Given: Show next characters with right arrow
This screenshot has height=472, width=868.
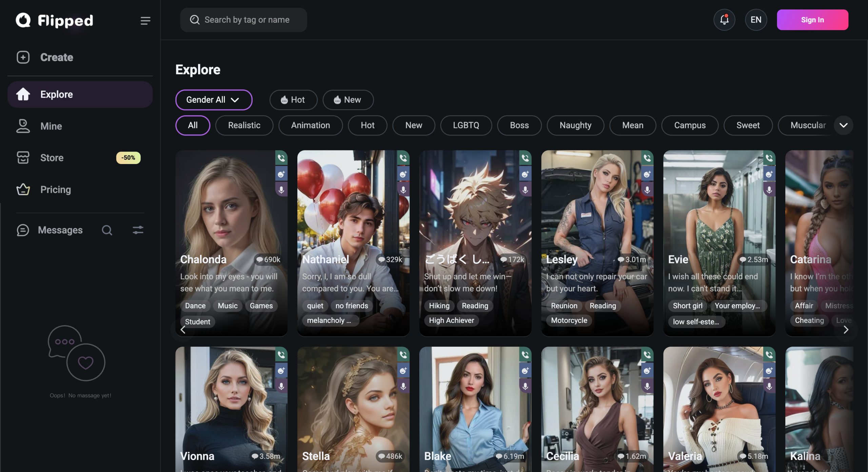Looking at the screenshot, I should click(x=846, y=330).
